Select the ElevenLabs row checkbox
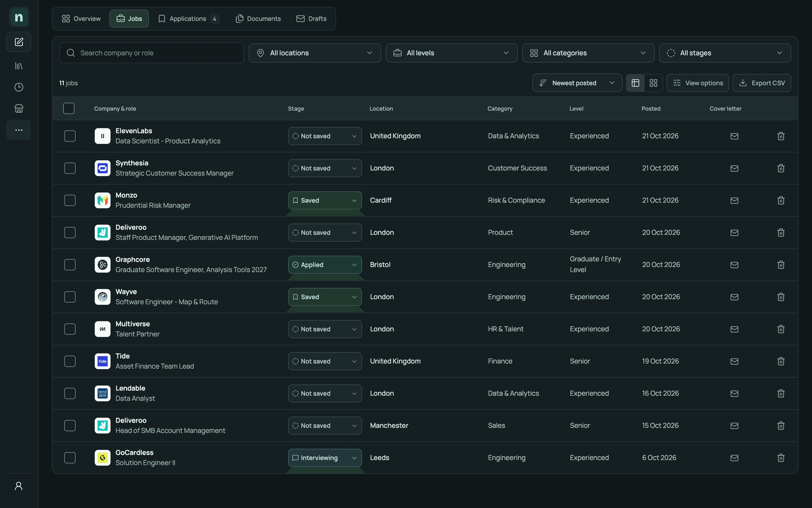 tap(70, 136)
